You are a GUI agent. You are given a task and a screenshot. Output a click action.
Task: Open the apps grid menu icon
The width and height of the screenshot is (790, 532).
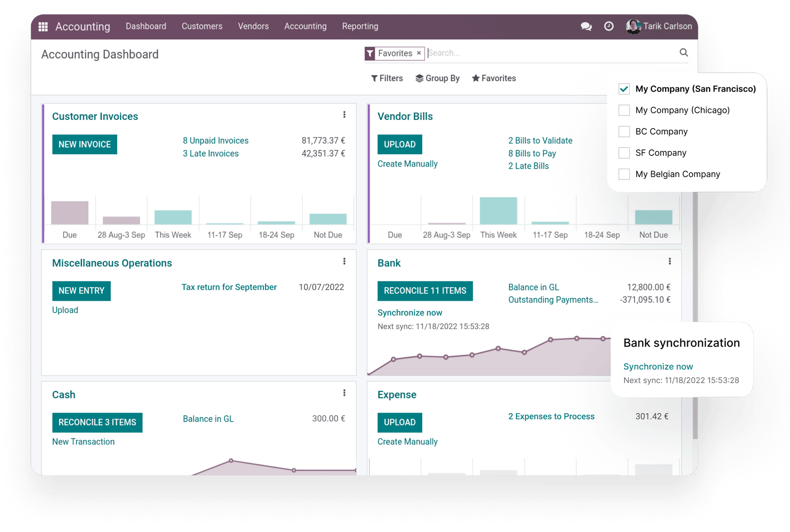click(x=43, y=27)
